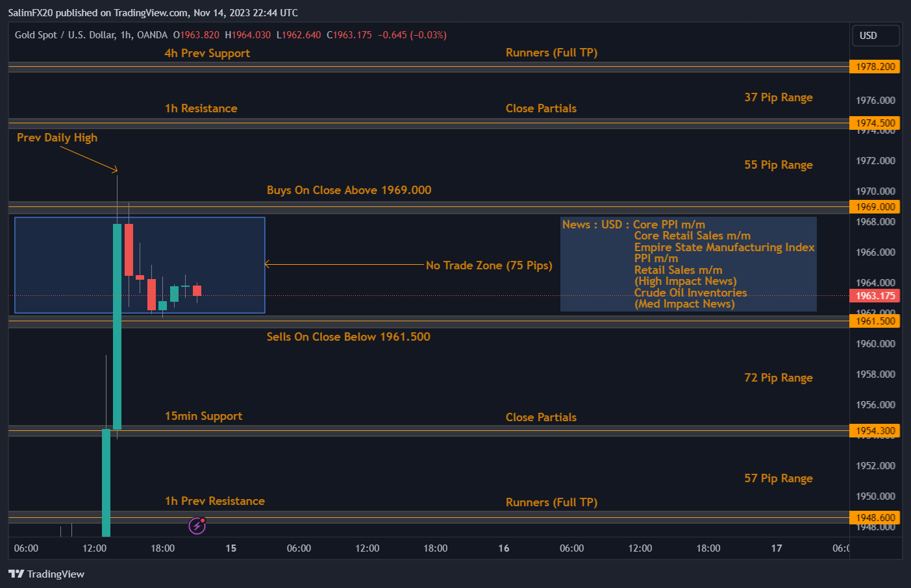The width and height of the screenshot is (911, 588).
Task: Click the 'Core Retail Sales m/m' news line
Action: click(x=692, y=236)
